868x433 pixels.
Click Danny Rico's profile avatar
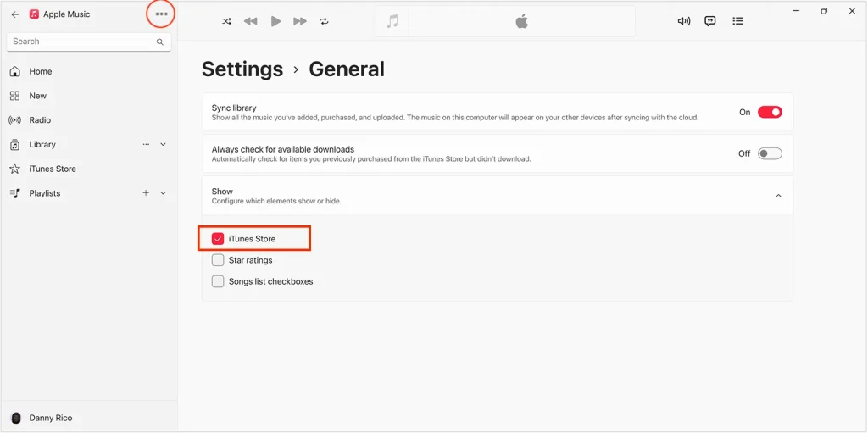(x=16, y=418)
